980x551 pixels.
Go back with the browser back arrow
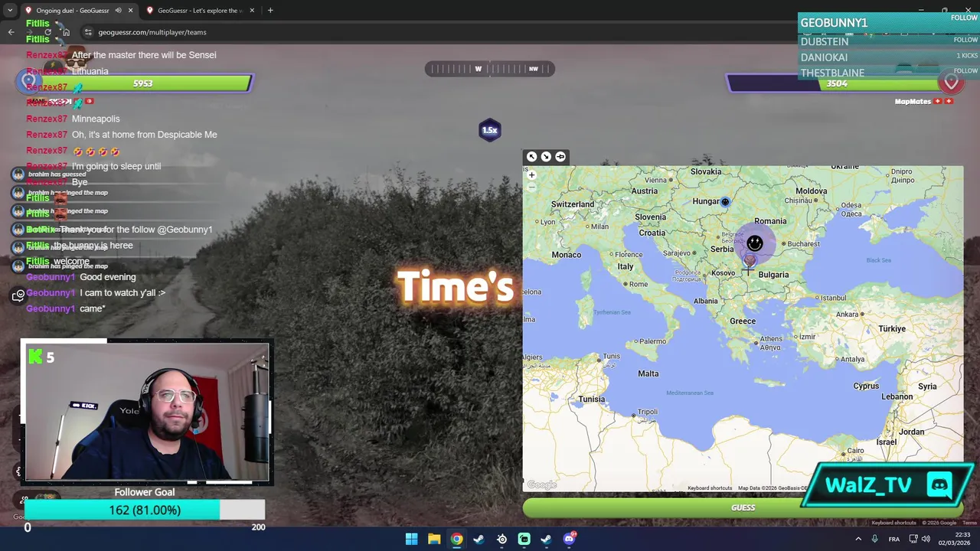click(x=11, y=32)
